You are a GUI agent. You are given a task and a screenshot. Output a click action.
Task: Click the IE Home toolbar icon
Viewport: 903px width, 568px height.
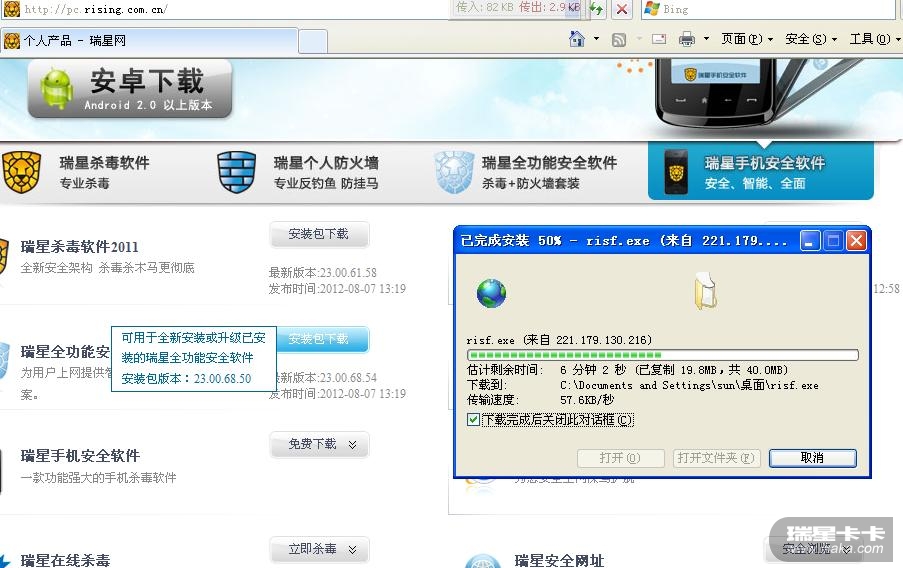[x=576, y=39]
